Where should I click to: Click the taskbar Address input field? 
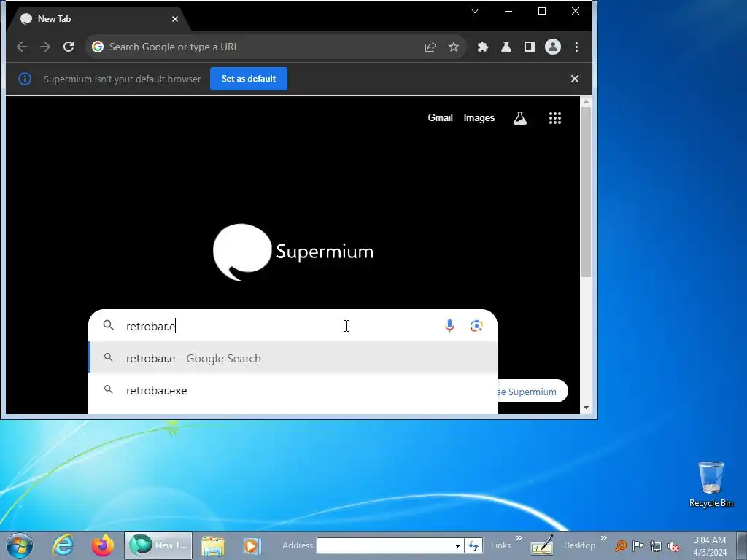(x=384, y=545)
